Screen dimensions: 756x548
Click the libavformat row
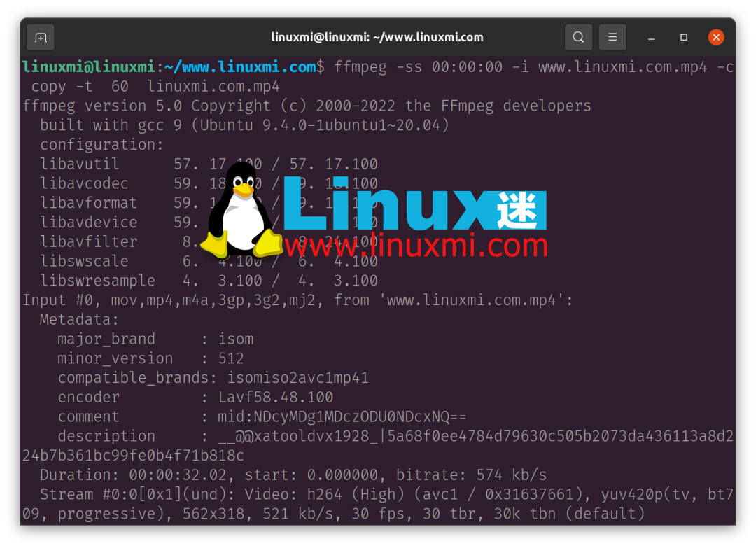209,203
